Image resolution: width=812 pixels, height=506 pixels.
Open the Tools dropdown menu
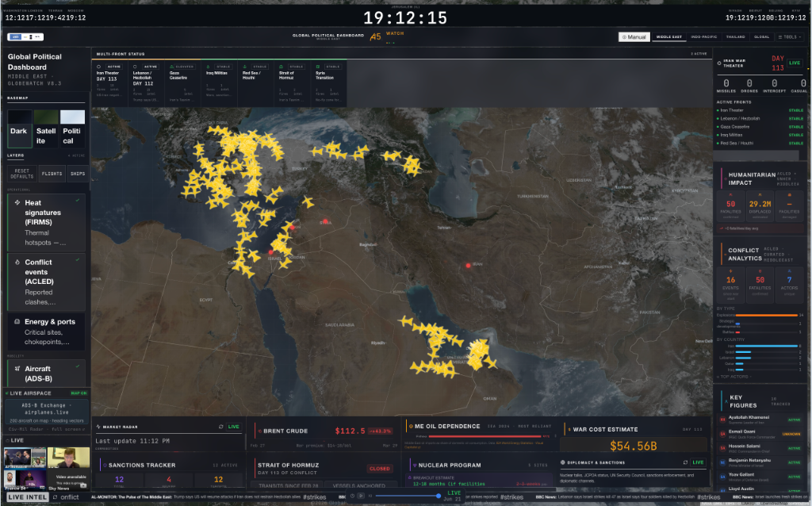tap(790, 36)
